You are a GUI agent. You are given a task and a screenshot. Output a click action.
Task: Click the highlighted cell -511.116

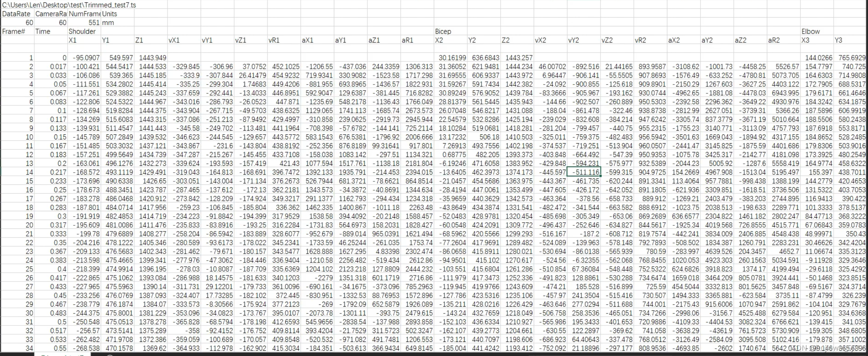(584, 172)
